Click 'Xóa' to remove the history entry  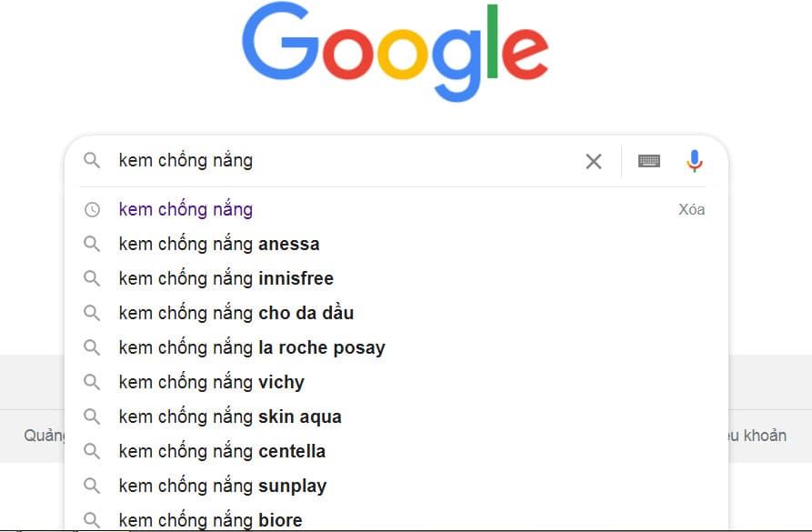692,209
